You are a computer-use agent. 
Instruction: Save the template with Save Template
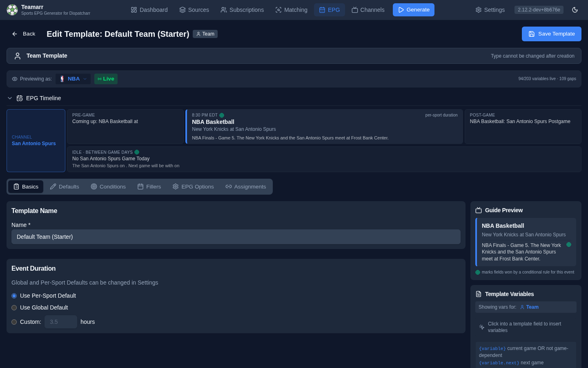[x=552, y=34]
